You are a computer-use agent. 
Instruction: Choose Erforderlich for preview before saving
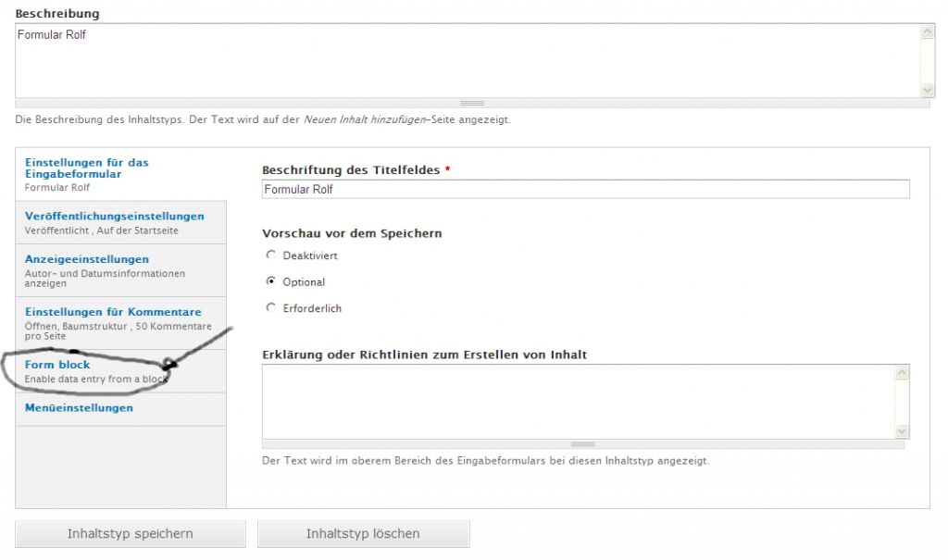270,308
